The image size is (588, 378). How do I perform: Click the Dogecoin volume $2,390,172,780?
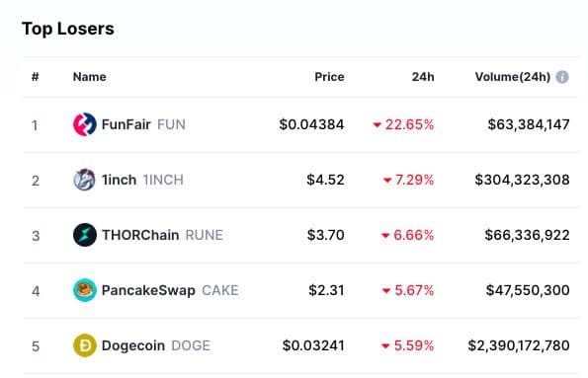tap(519, 345)
